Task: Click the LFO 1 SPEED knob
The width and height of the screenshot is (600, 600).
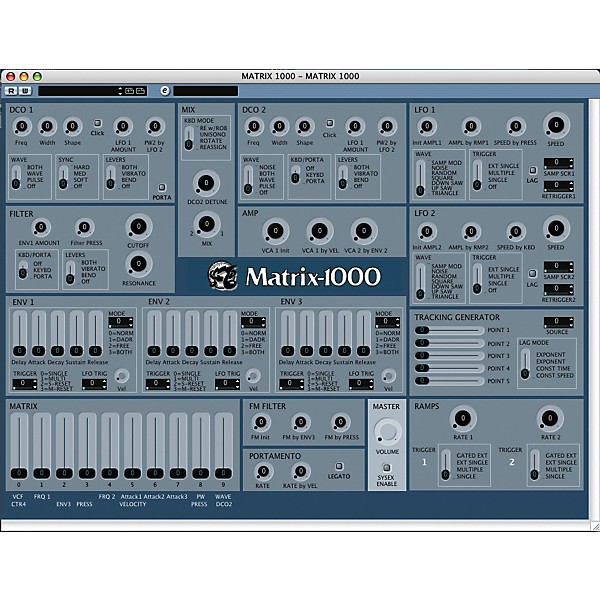Action: pos(556,125)
